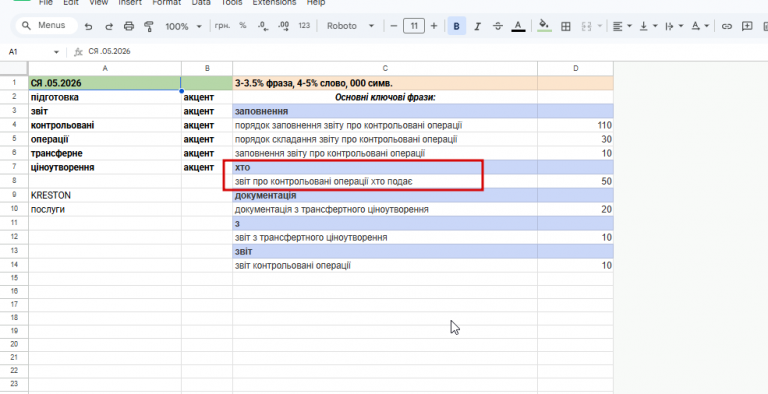Screen dimensions: 768x394
Task: Select column C header
Action: pos(385,69)
